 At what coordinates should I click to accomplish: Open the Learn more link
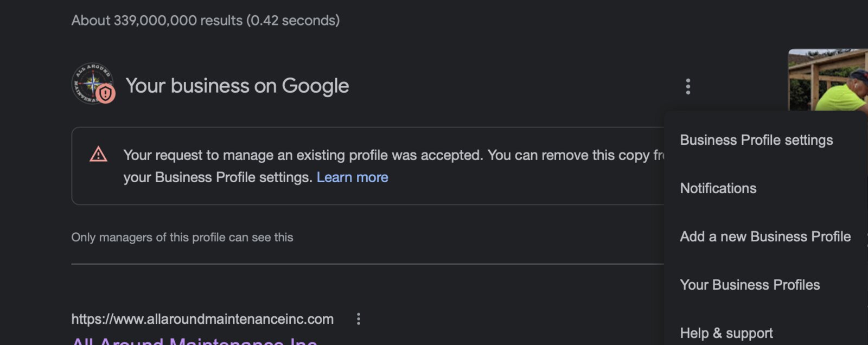coord(352,177)
